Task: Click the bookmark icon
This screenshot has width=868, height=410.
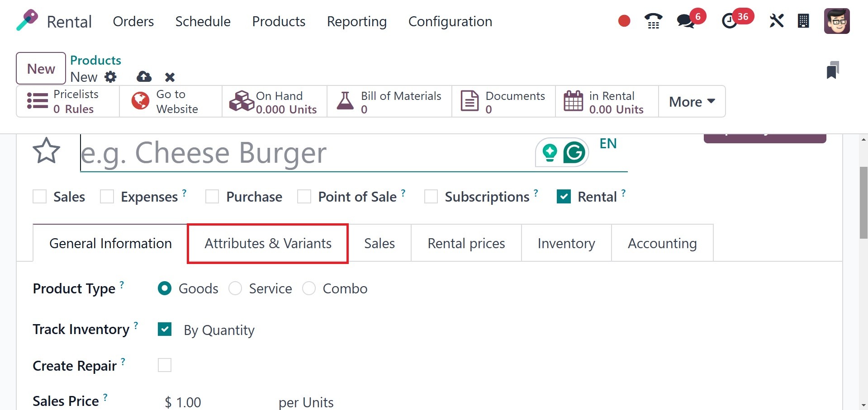Action: 832,71
